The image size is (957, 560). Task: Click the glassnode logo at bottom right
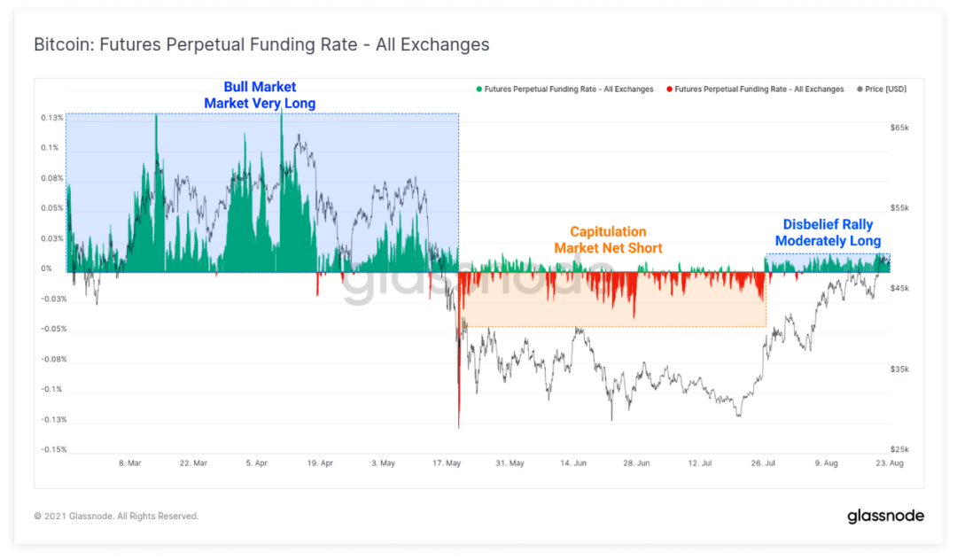pyautogui.click(x=885, y=516)
